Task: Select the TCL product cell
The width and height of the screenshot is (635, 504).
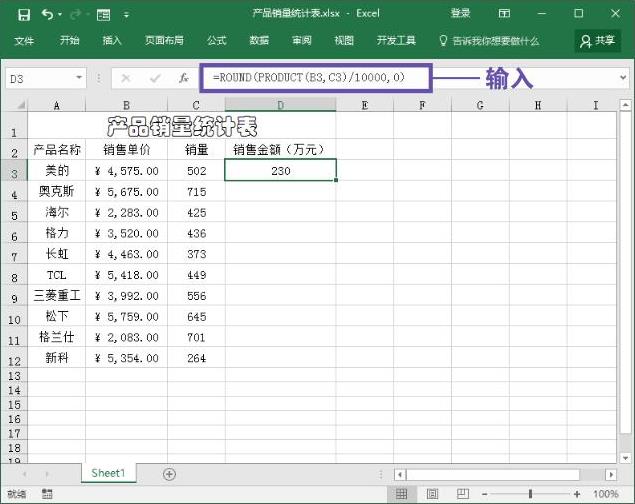Action: pos(56,275)
